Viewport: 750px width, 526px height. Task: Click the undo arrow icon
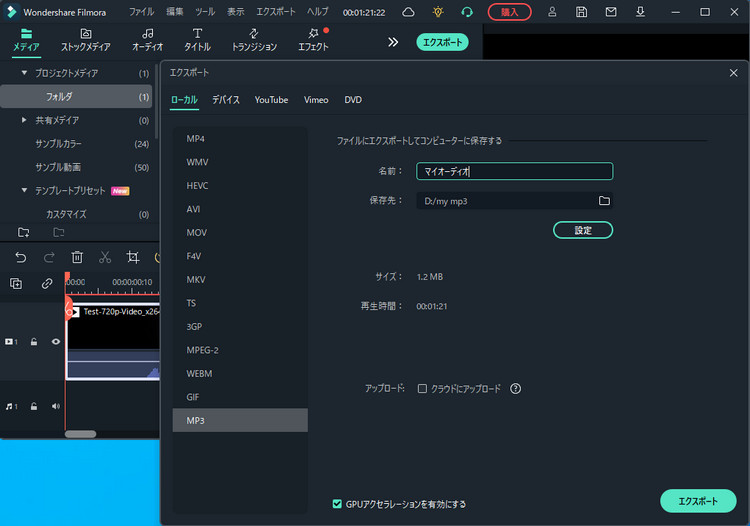21,258
